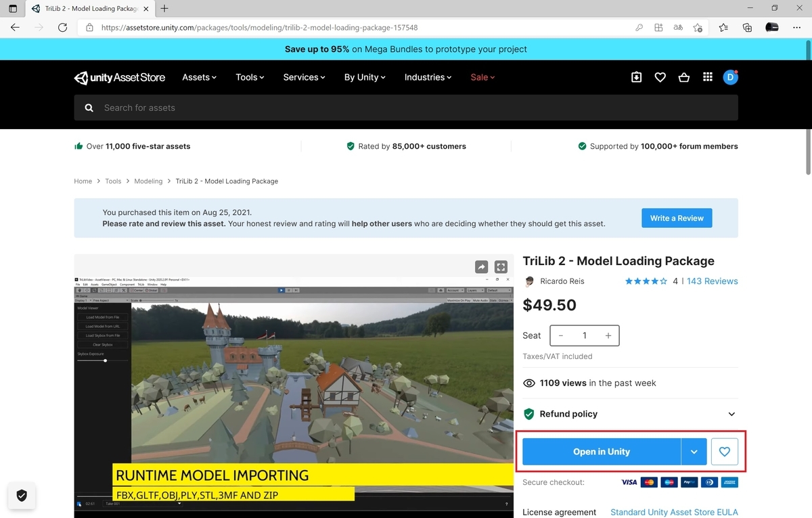Expand the Assets menu
Viewport: 812px width, 518px height.
coord(199,77)
